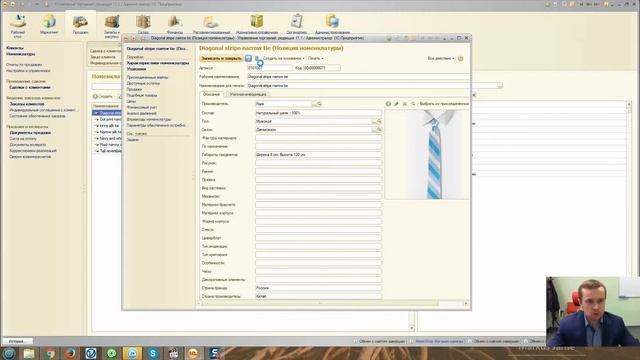Click the Фактура материала field
This screenshot has height=360, width=640.
318,138
